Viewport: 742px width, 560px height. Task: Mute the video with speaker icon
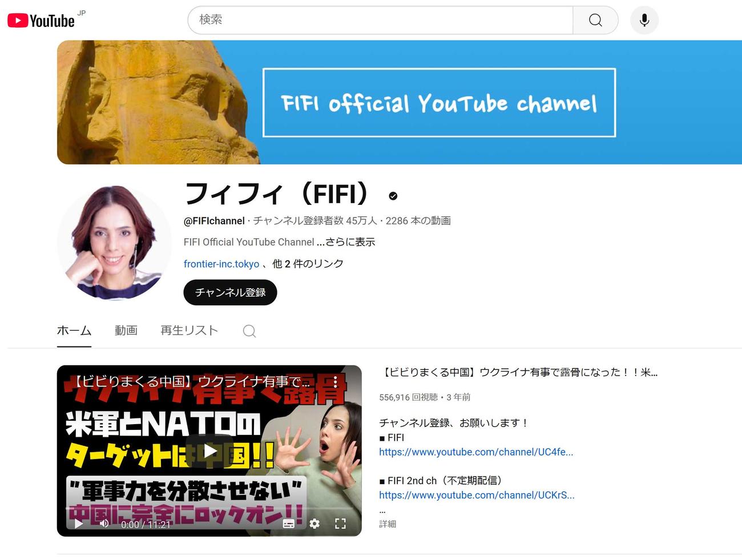(x=104, y=523)
